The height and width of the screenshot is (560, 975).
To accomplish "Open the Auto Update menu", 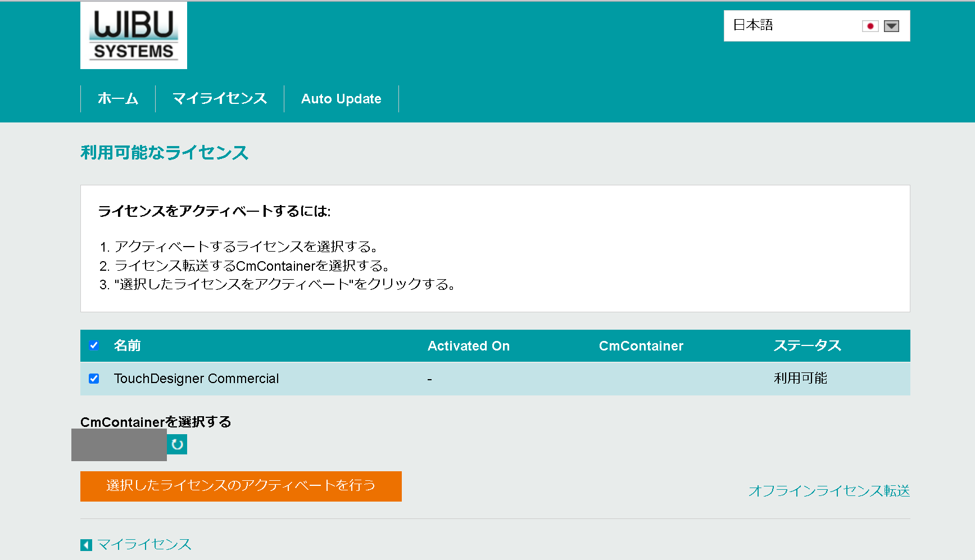I will coord(341,99).
